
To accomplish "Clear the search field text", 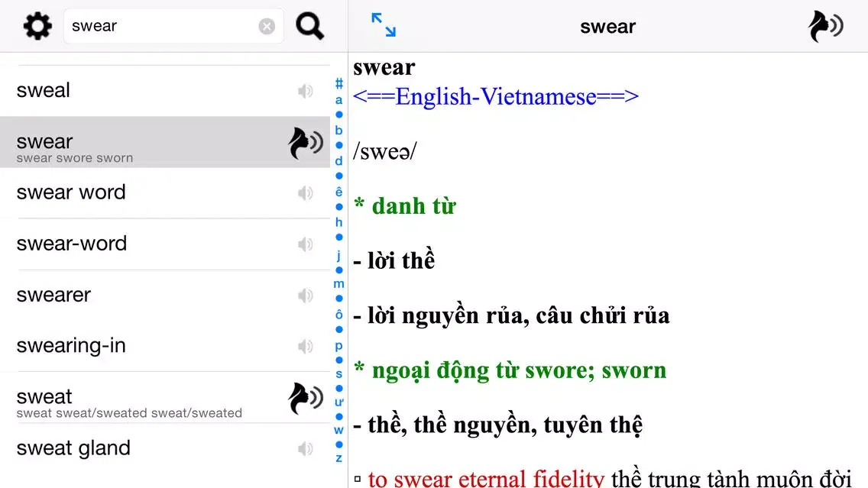I will 267,26.
